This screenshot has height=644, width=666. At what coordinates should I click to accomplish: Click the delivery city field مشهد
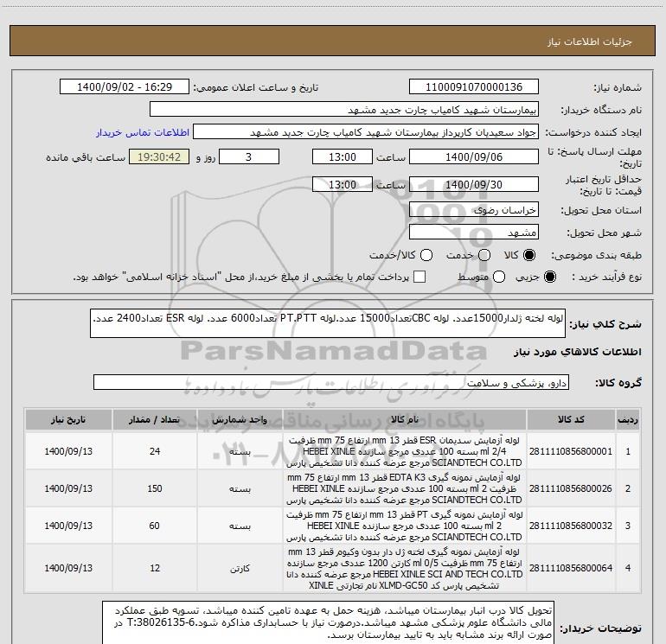(474, 233)
